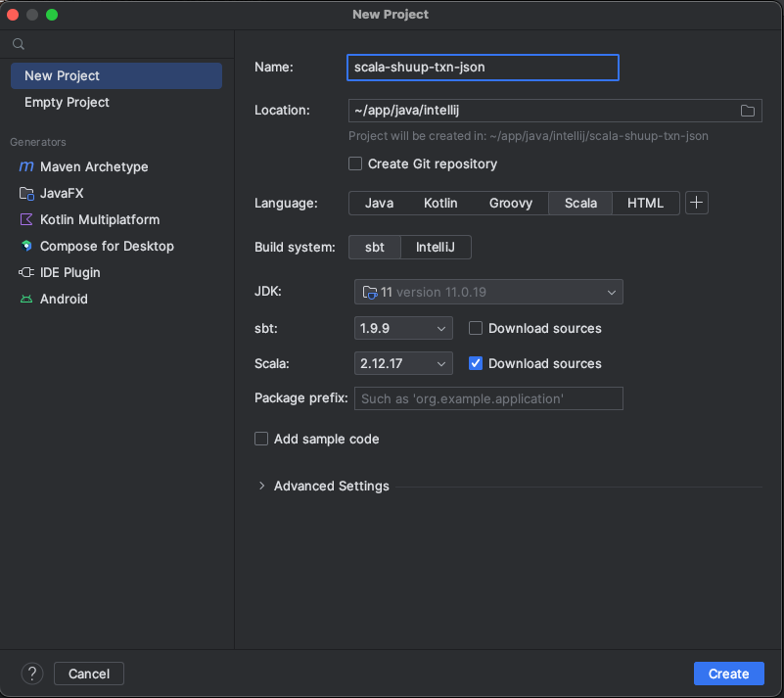The width and height of the screenshot is (784, 698).
Task: Switch language to Java
Action: pyautogui.click(x=379, y=203)
